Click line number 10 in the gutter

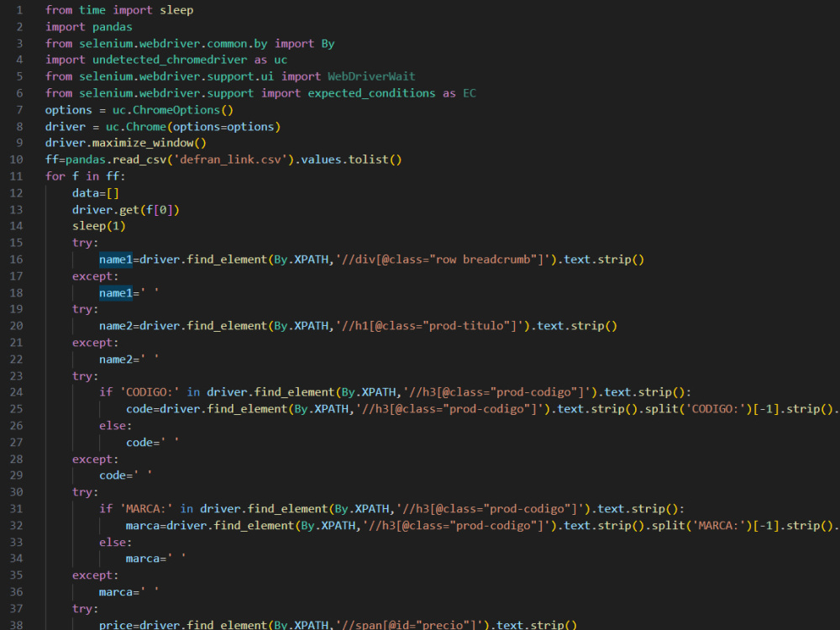16,160
